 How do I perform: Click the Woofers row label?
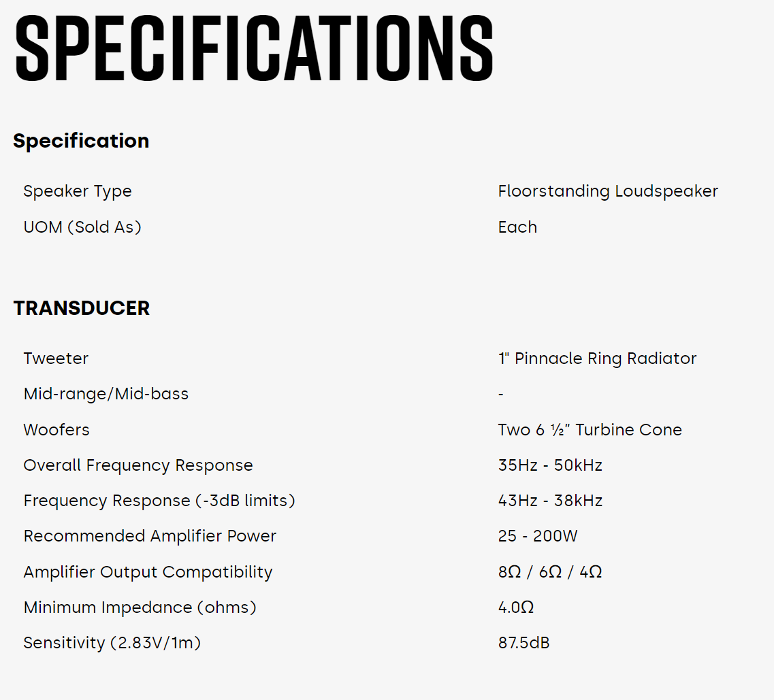57,430
